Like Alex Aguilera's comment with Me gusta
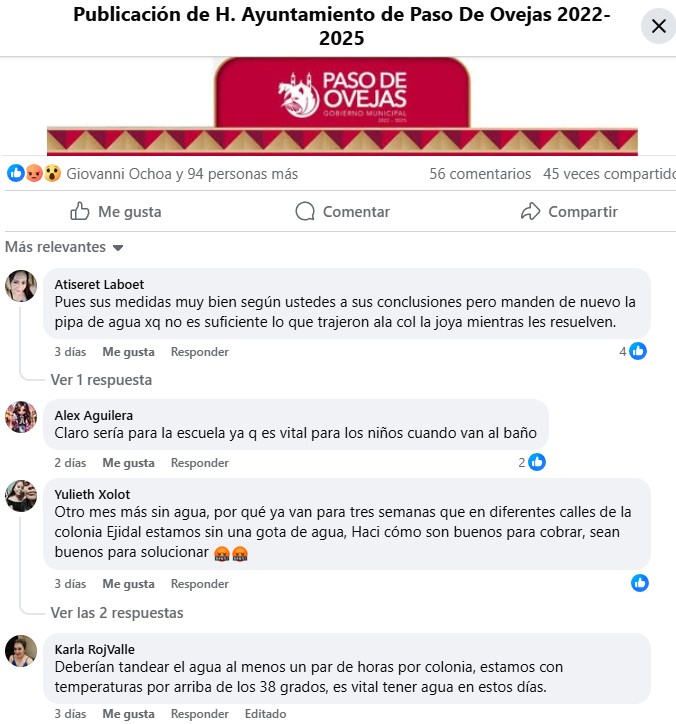The image size is (676, 724). pyautogui.click(x=128, y=463)
